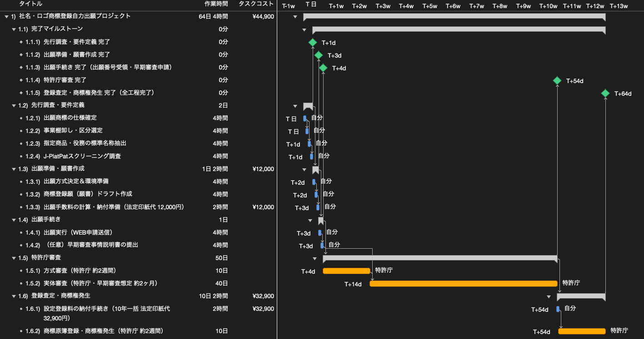Click the 64日 4時間 effort cell
The height and width of the screenshot is (339, 644).
click(214, 17)
